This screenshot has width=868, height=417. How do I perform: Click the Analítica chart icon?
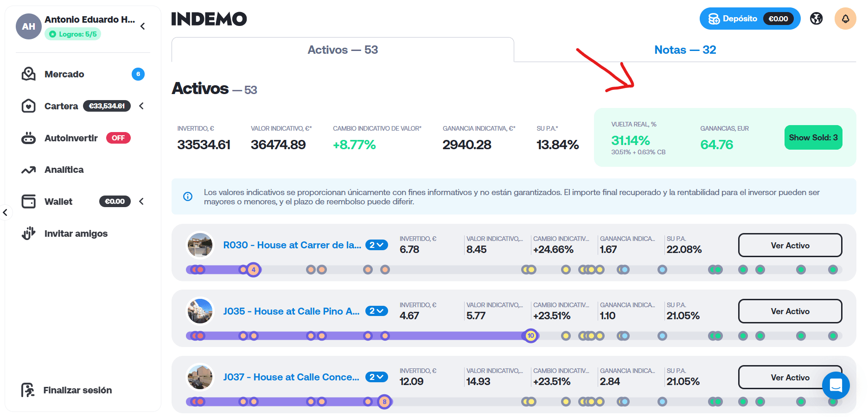(29, 170)
